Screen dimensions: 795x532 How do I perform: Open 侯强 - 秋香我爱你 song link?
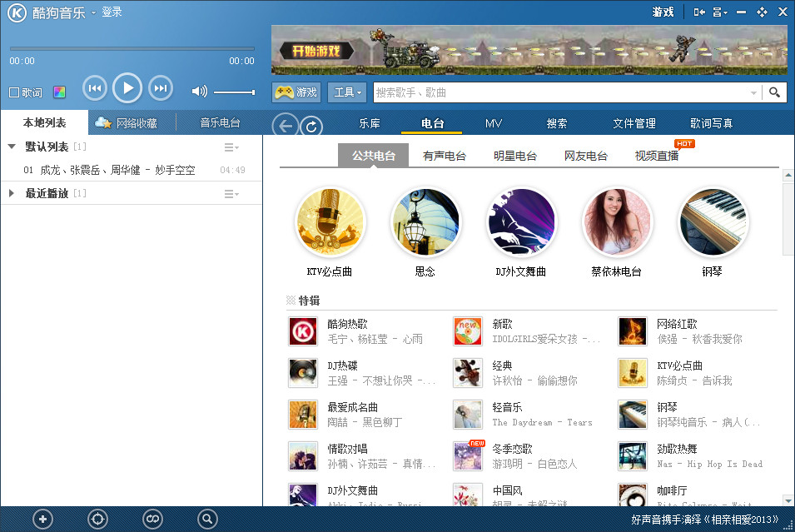coord(699,339)
